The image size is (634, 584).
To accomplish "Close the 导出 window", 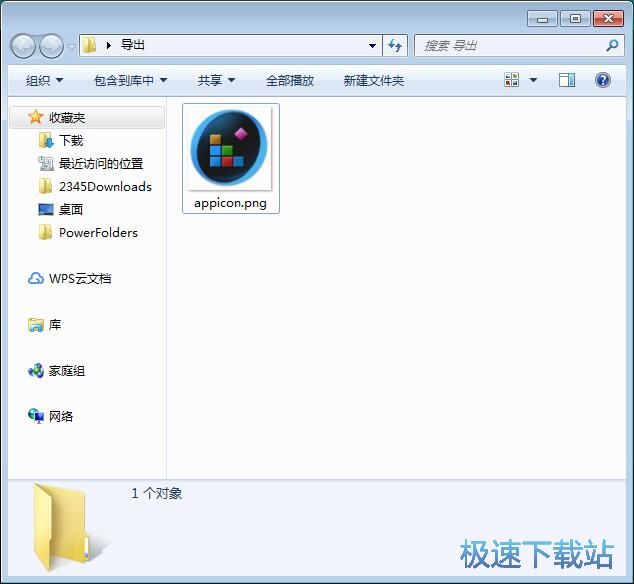I will point(608,19).
